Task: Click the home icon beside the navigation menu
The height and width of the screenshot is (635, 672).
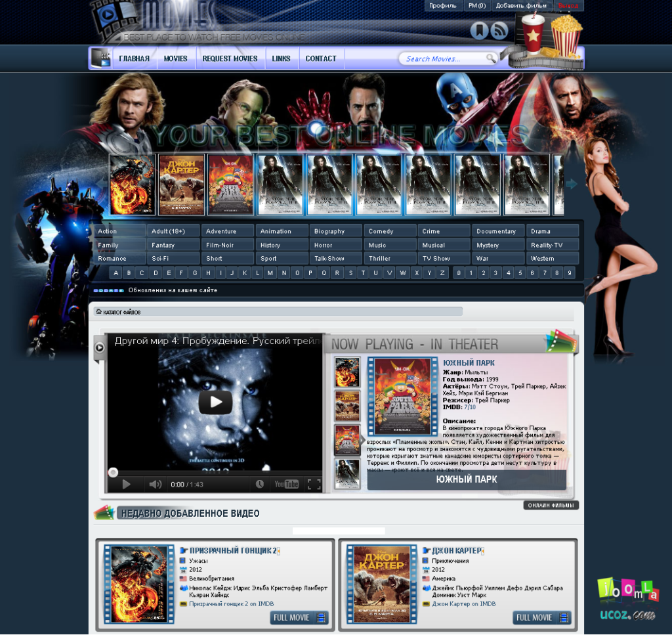Action: tap(102, 58)
